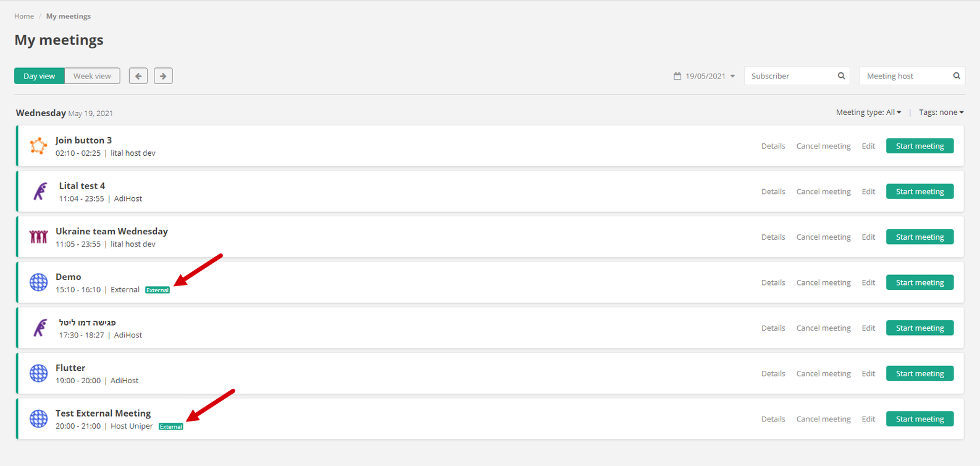Cancel the Ukraine team Wednesday meeting
The image size is (980, 466).
pyautogui.click(x=823, y=237)
